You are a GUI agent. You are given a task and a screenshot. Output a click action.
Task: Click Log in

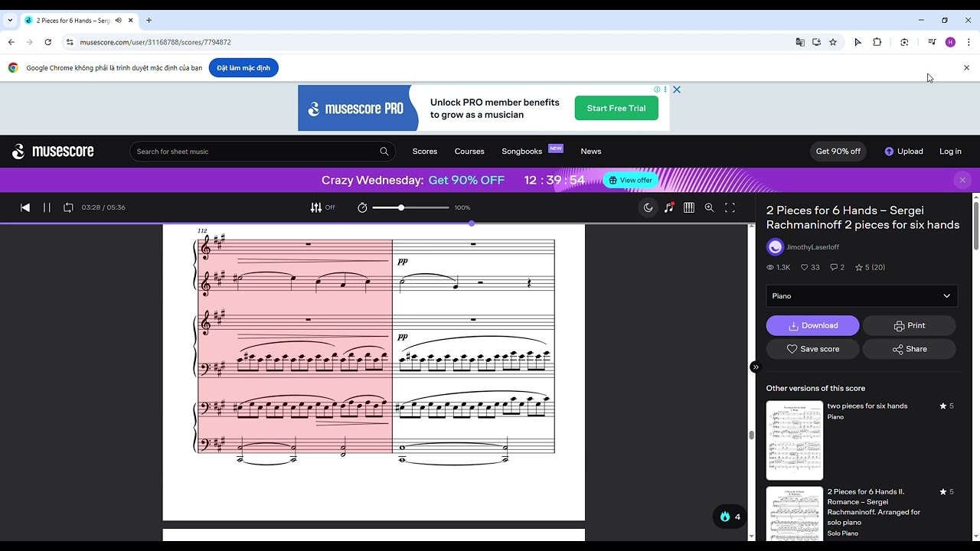click(x=950, y=152)
